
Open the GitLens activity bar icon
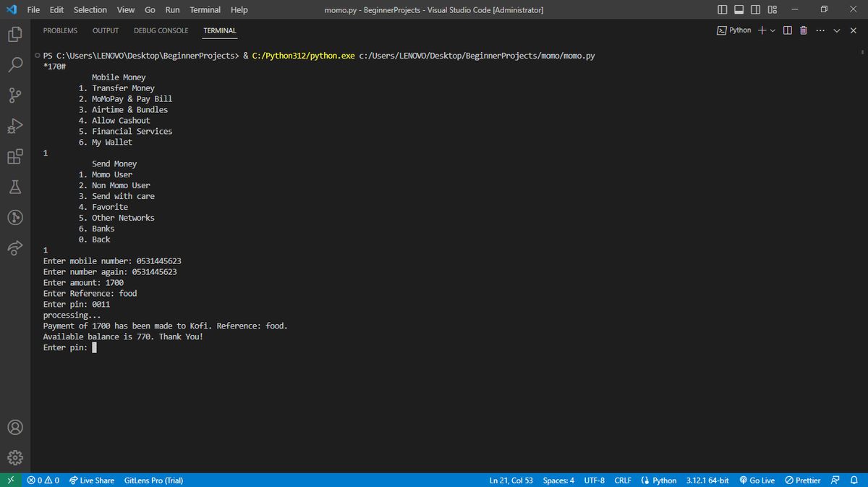tap(14, 217)
